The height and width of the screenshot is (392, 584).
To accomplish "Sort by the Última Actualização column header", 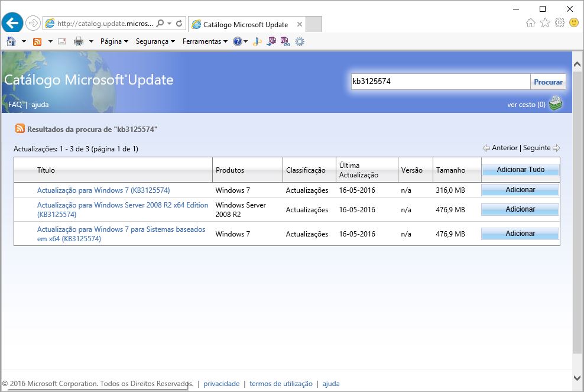I will pyautogui.click(x=359, y=170).
